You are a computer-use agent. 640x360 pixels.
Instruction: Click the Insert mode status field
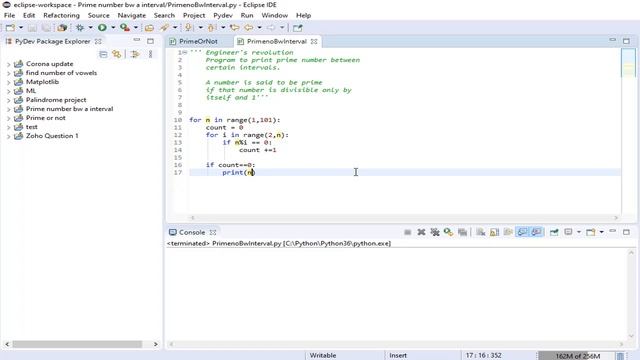[x=398, y=356]
